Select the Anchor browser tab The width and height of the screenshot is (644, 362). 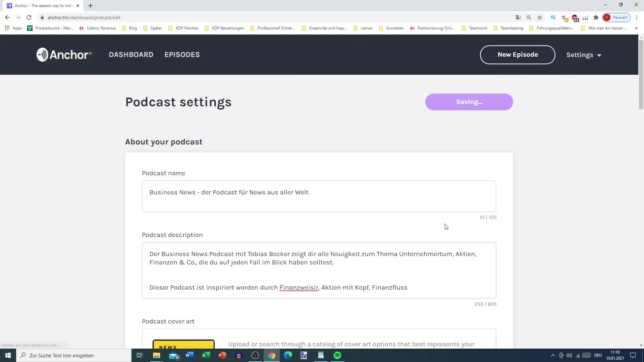[x=43, y=6]
